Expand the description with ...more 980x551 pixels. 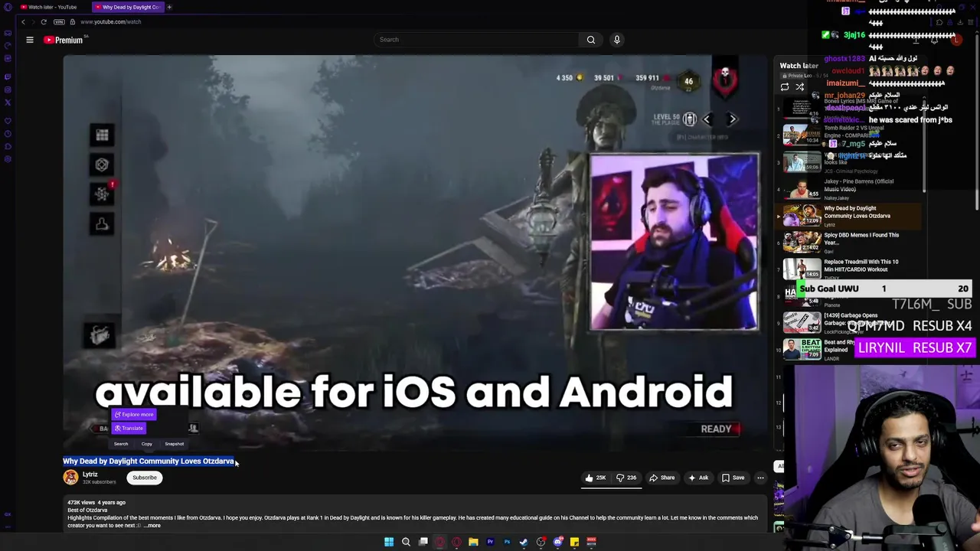click(x=152, y=526)
